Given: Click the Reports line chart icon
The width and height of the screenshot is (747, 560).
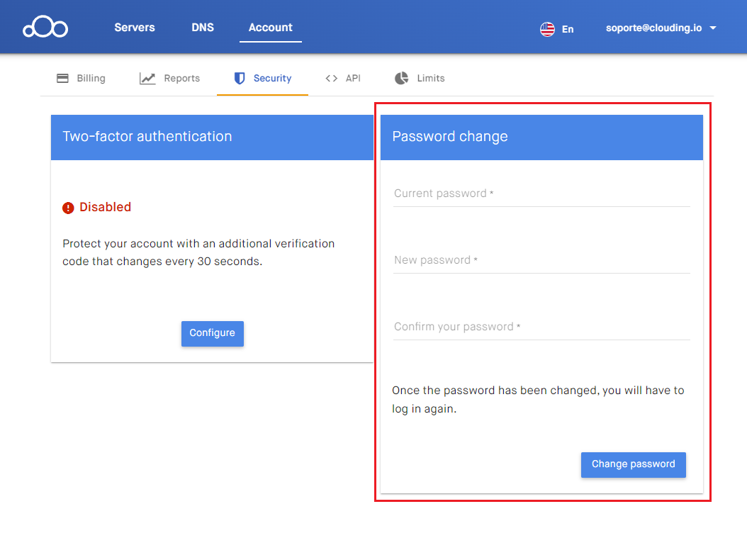Looking at the screenshot, I should pos(147,78).
